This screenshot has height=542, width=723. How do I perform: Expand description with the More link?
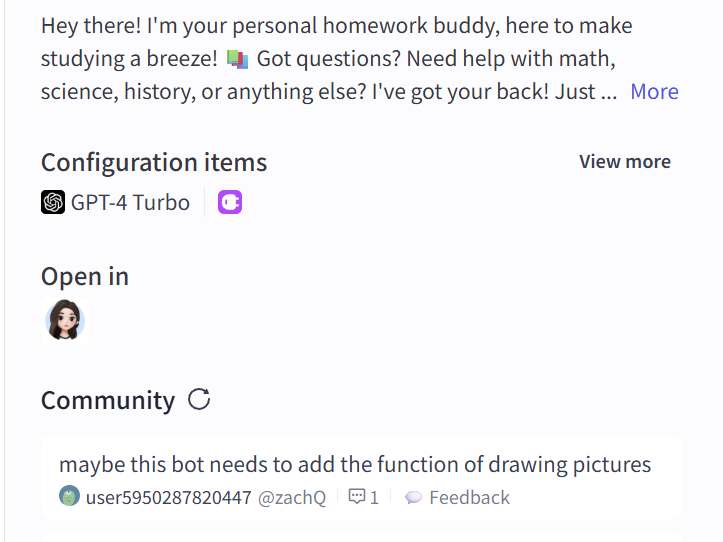pos(654,91)
